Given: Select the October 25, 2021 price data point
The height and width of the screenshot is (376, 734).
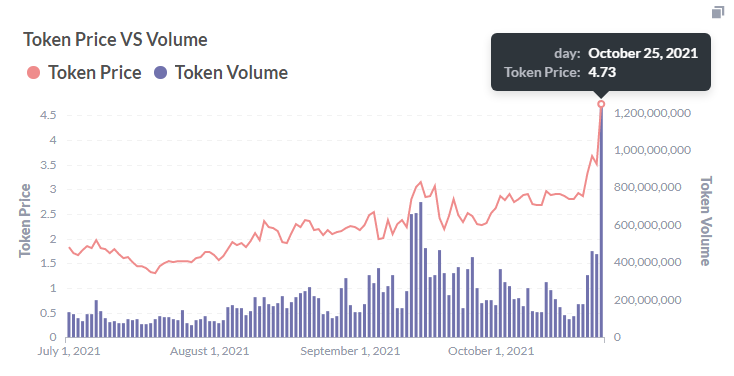Looking at the screenshot, I should [x=601, y=103].
